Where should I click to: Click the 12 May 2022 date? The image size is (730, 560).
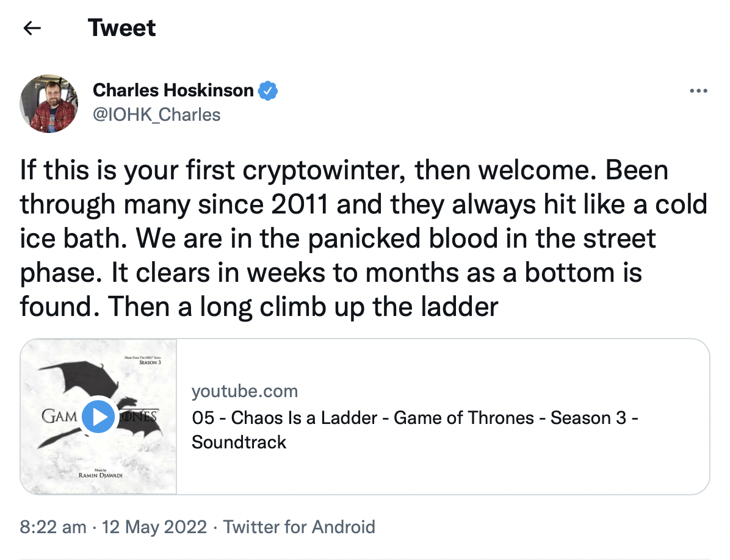click(155, 526)
